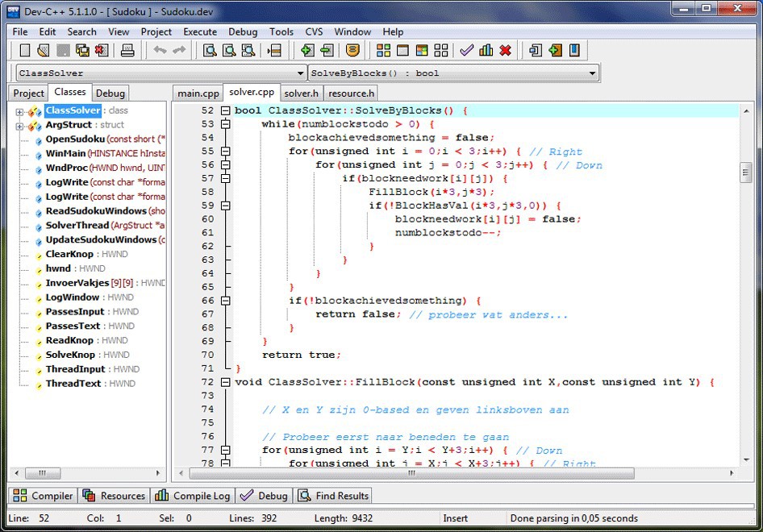Click the Redo arrow in toolbar
The width and height of the screenshot is (763, 532).
coord(179,51)
